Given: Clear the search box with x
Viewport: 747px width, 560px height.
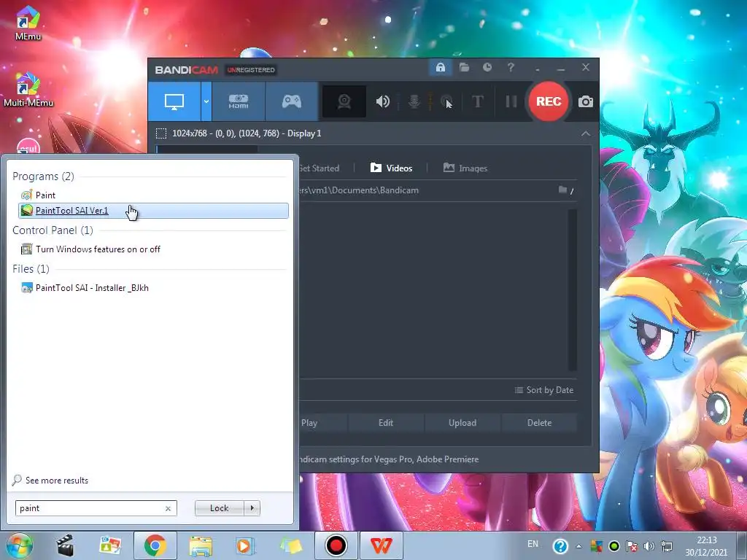Looking at the screenshot, I should pyautogui.click(x=169, y=508).
